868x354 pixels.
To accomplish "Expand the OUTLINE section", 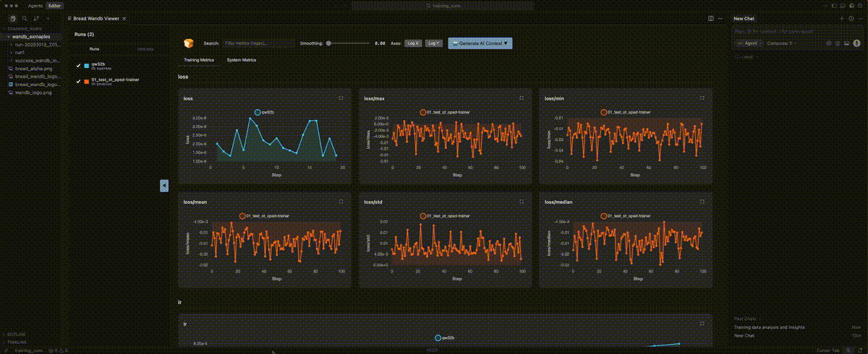I will 16,334.
